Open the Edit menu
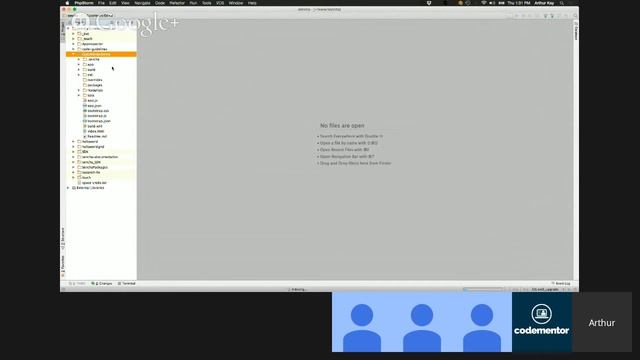Screen dimensions: 640x360 pyautogui.click(x=113, y=3)
